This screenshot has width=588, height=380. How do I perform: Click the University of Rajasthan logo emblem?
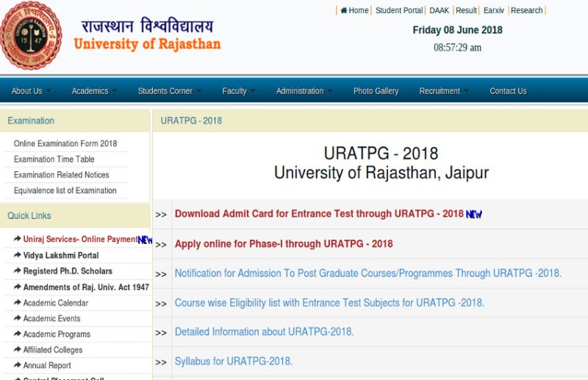pyautogui.click(x=31, y=35)
